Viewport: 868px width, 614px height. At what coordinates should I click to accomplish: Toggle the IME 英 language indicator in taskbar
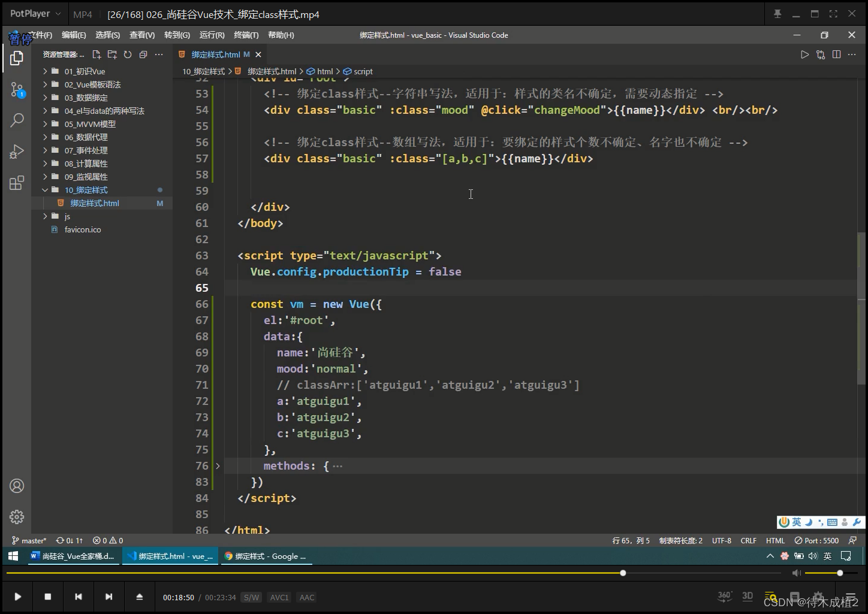(x=827, y=556)
